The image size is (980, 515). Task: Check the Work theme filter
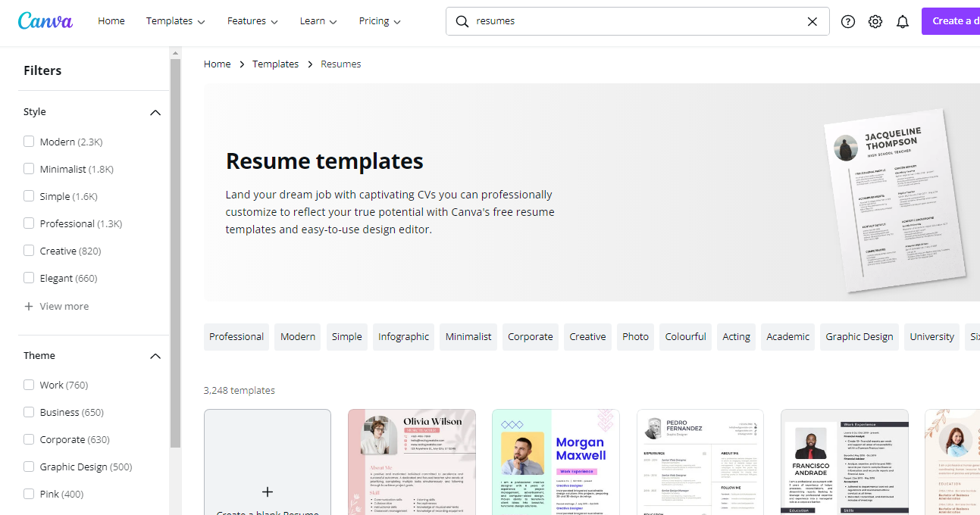pyautogui.click(x=29, y=385)
